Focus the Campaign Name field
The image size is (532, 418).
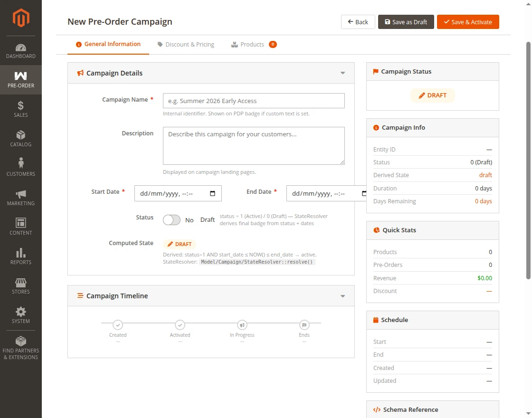click(254, 101)
